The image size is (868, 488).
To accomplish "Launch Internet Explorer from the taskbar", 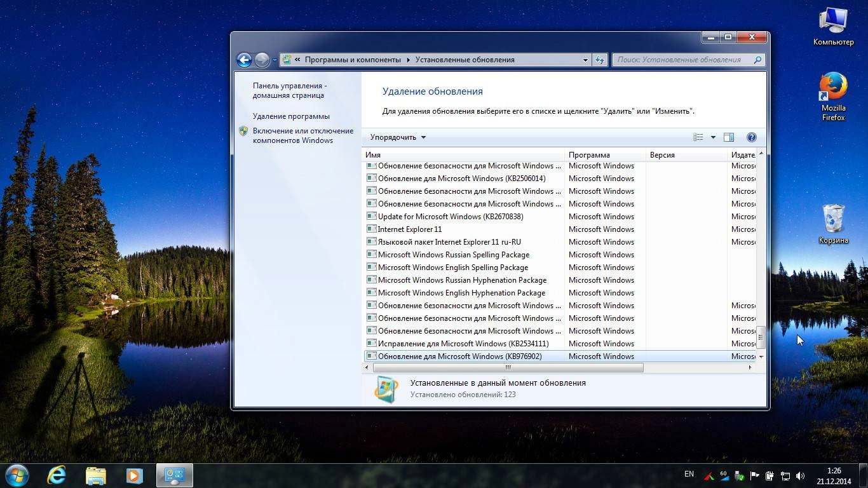I will (x=57, y=475).
